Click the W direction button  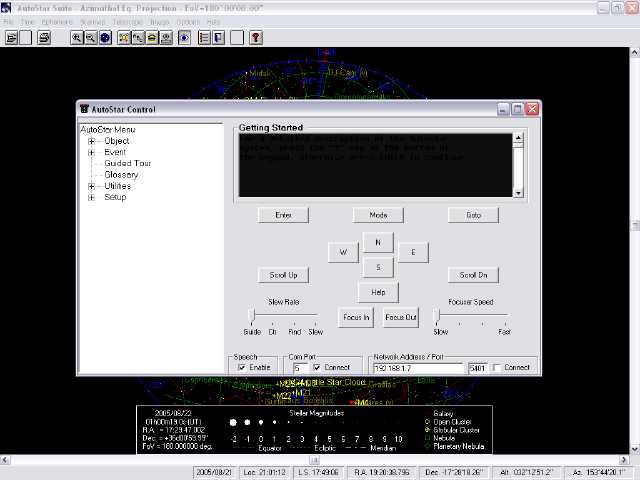pos(343,252)
